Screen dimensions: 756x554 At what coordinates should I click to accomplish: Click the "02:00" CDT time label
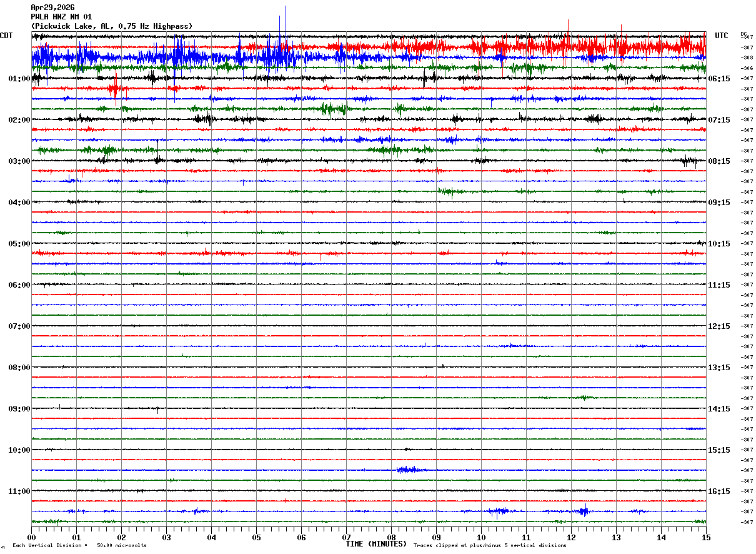point(19,120)
